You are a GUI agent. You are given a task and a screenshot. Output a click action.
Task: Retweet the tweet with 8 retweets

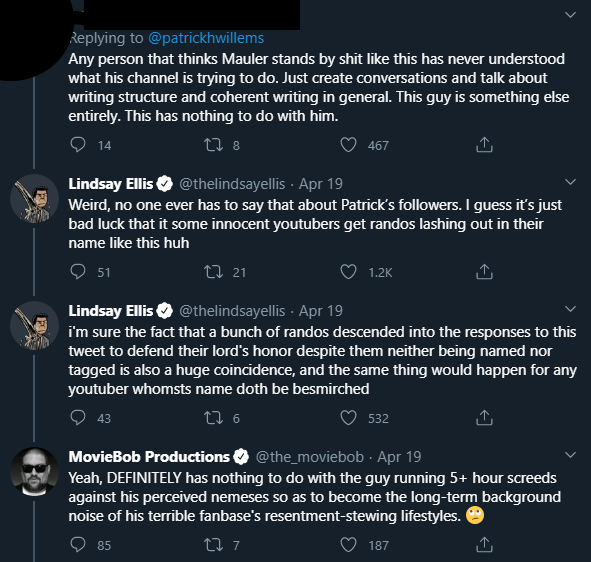pyautogui.click(x=213, y=145)
